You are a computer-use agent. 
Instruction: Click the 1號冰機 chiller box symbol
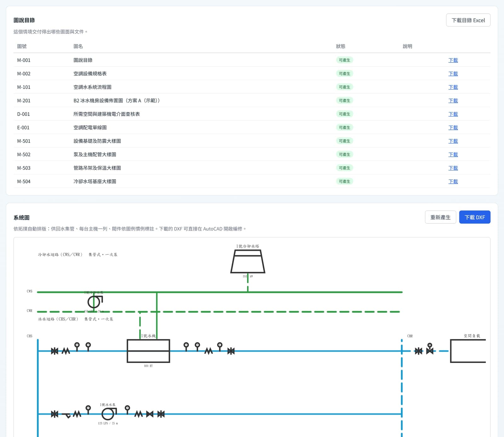(x=148, y=351)
